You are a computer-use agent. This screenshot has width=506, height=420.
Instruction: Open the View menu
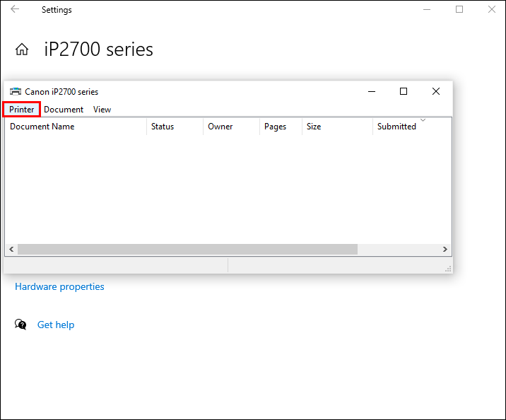coord(102,110)
